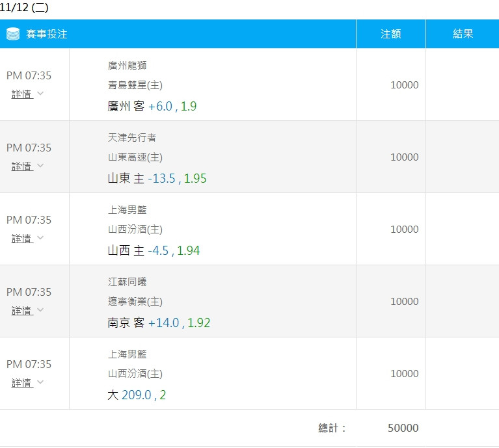Expand details chevron in 江蘇同曦 row

[40, 310]
